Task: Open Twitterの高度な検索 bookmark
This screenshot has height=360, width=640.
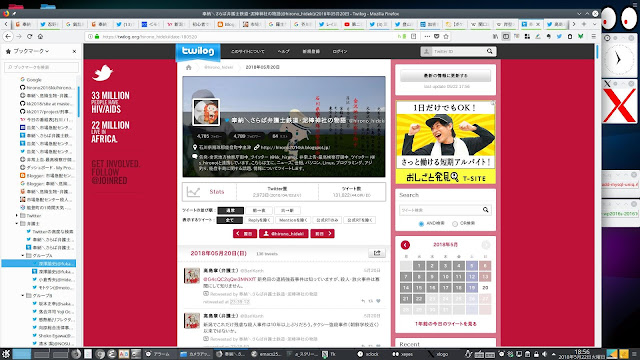Action: 50,231
